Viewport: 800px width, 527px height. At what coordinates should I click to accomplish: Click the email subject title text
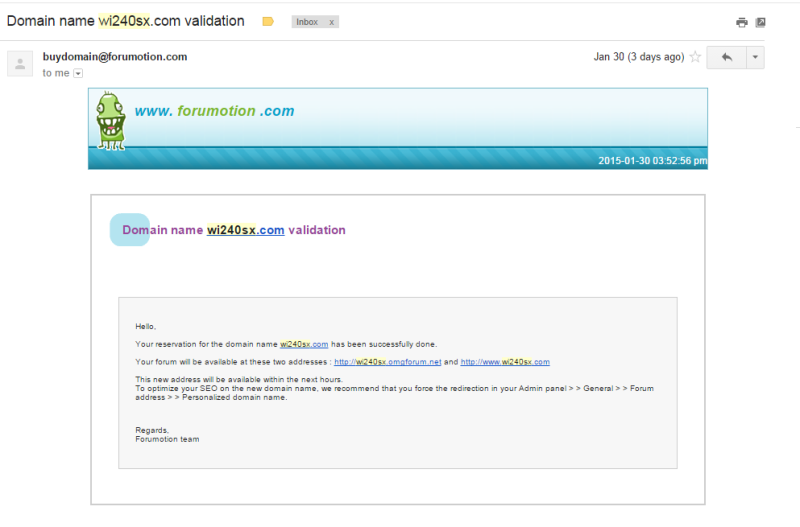[126, 21]
